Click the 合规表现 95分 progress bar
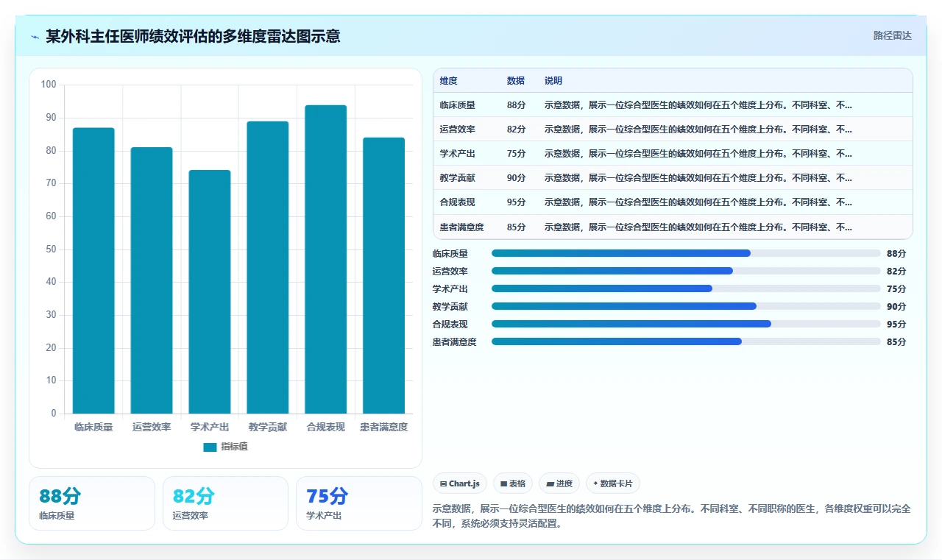Image resolution: width=942 pixels, height=560 pixels. pos(686,324)
